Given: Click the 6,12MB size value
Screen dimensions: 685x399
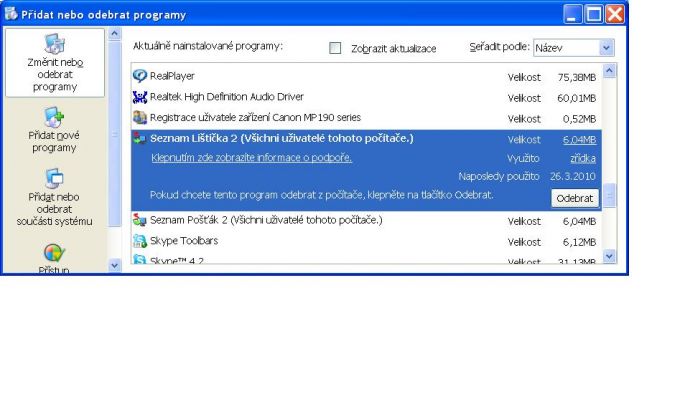Looking at the screenshot, I should 579,242.
